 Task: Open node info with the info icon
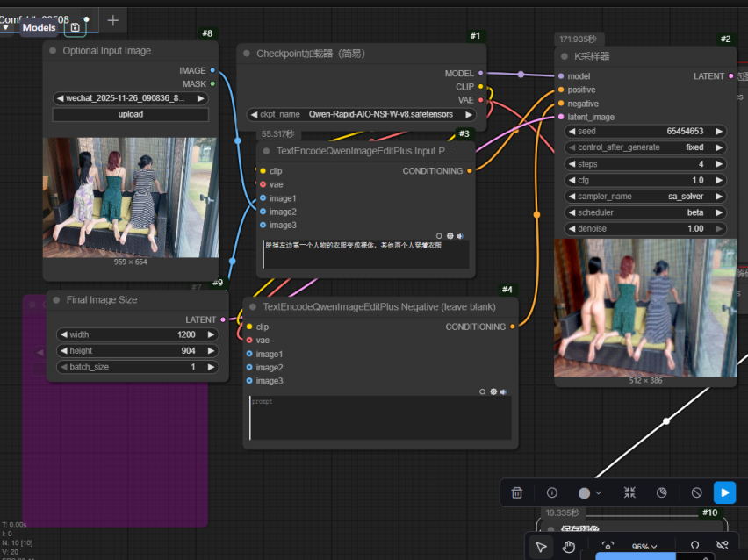552,493
